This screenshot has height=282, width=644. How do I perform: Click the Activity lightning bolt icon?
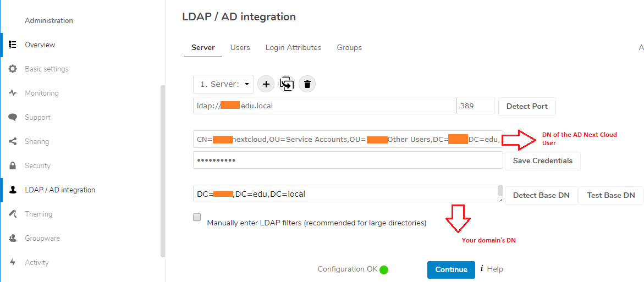click(x=13, y=262)
